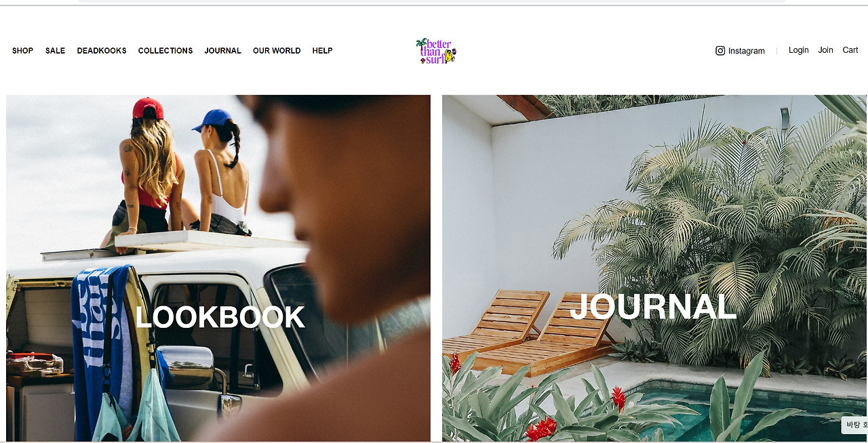Click the large JOURNAL heading text

[653, 306]
